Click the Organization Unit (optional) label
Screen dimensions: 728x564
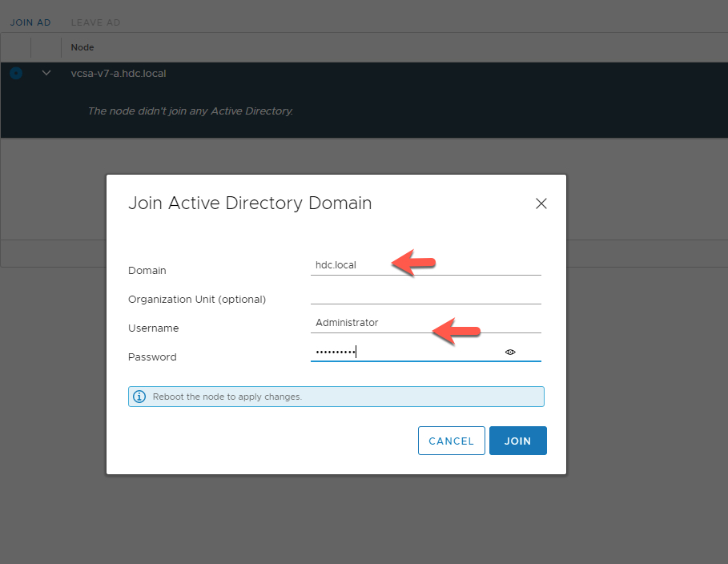pos(197,299)
